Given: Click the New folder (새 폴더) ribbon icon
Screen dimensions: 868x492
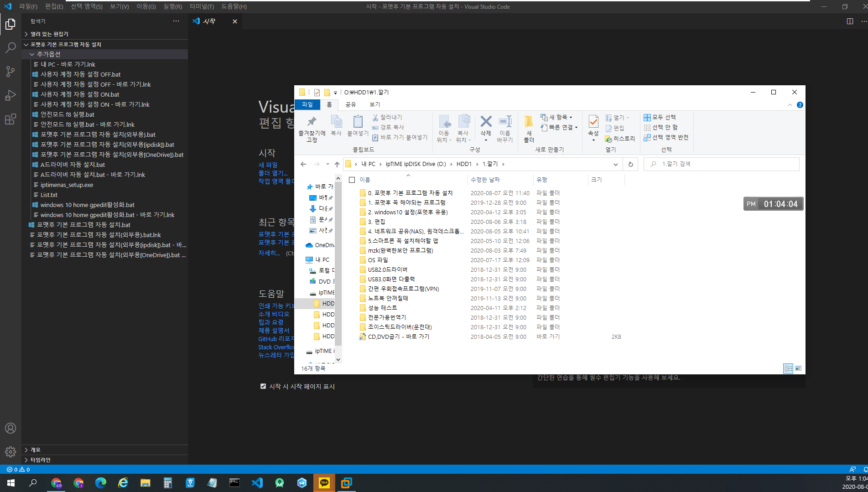Looking at the screenshot, I should coord(529,129).
